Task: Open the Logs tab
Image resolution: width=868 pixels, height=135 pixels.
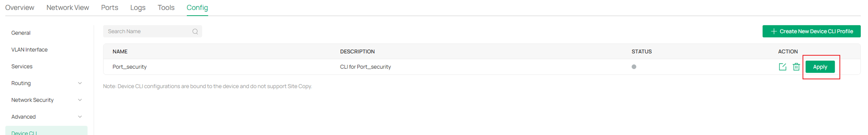Action: click(x=138, y=7)
